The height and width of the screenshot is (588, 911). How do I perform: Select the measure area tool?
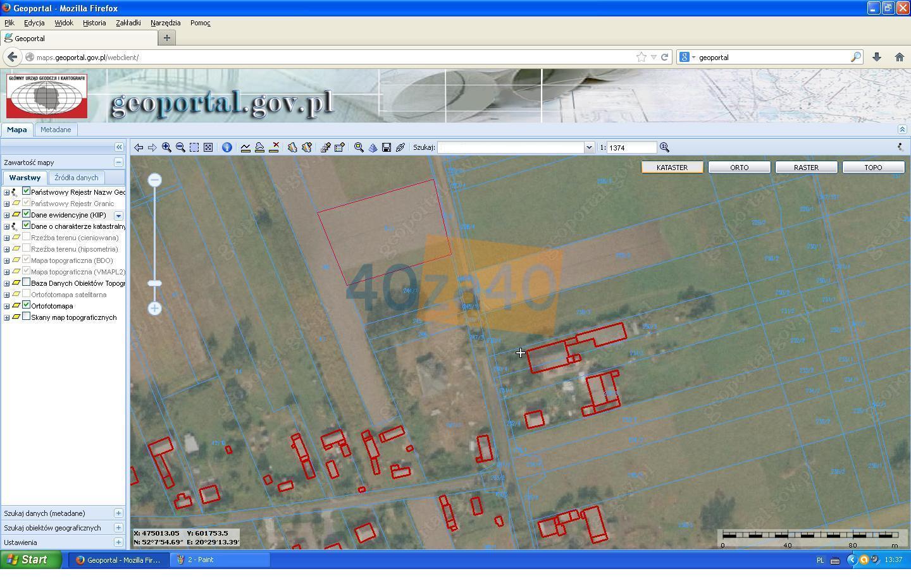click(259, 147)
